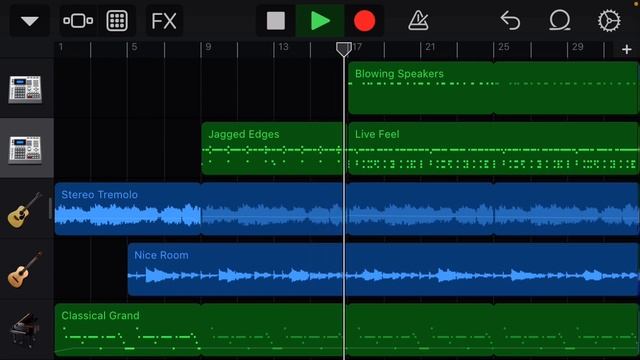Image resolution: width=640 pixels, height=360 pixels.
Task: Select the Nice Room audio region
Action: (384, 269)
